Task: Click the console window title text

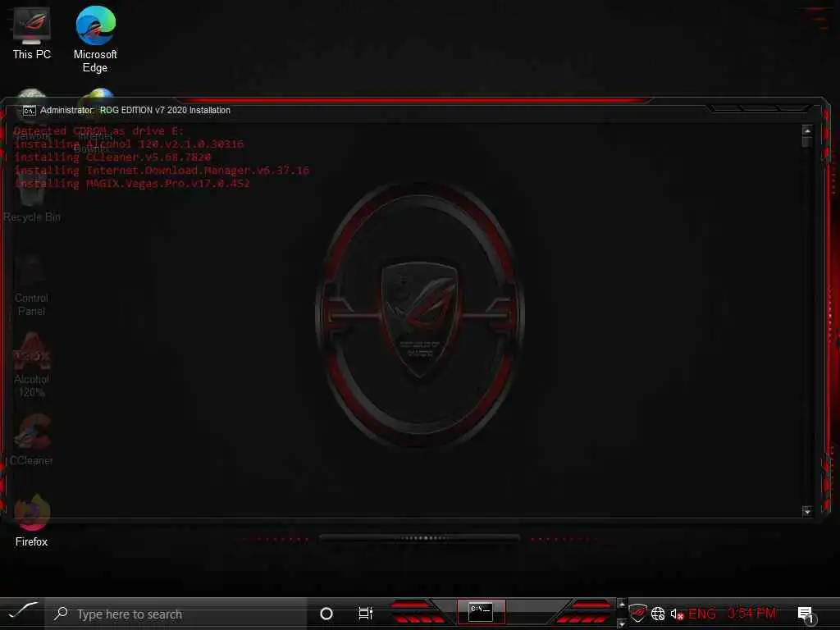Action: (135, 111)
